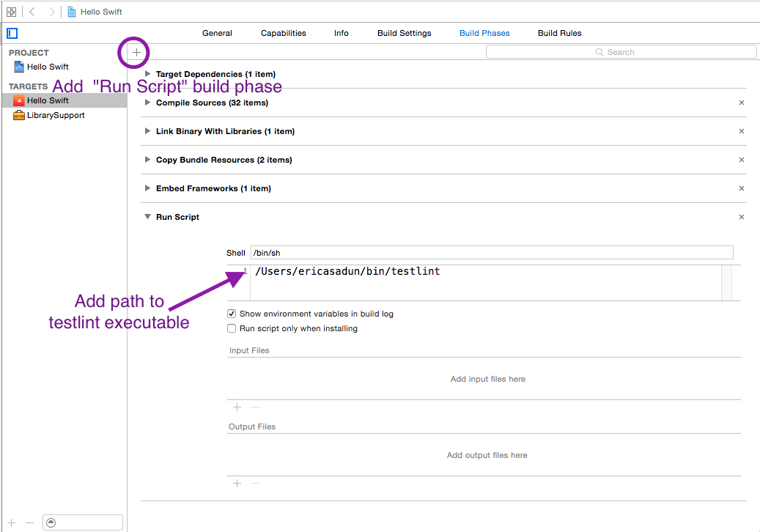Add an output file with the plus icon
Image resolution: width=760 pixels, height=532 pixels.
click(x=237, y=483)
